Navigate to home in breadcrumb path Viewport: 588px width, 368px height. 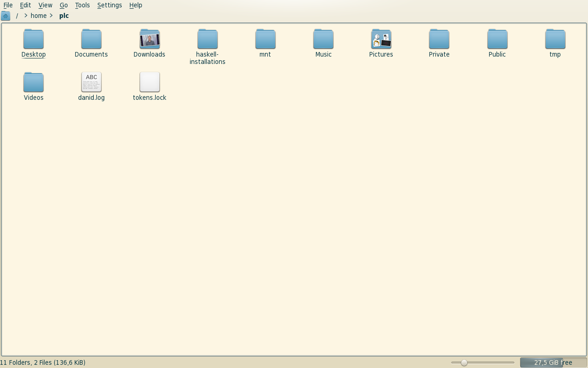(39, 16)
